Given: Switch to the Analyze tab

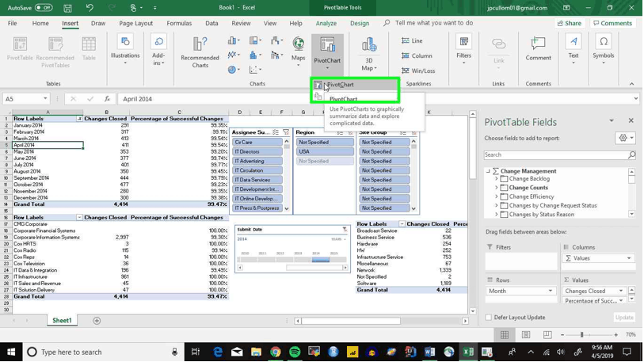Looking at the screenshot, I should (x=326, y=24).
